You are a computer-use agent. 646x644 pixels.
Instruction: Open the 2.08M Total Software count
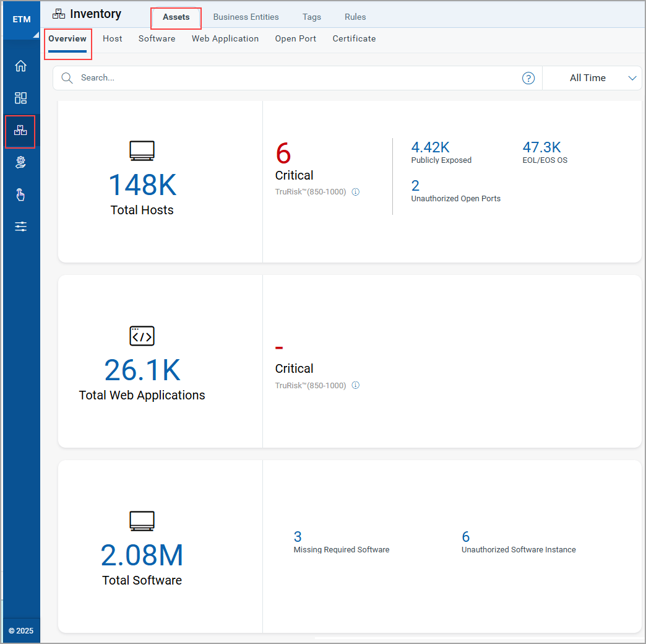[142, 555]
